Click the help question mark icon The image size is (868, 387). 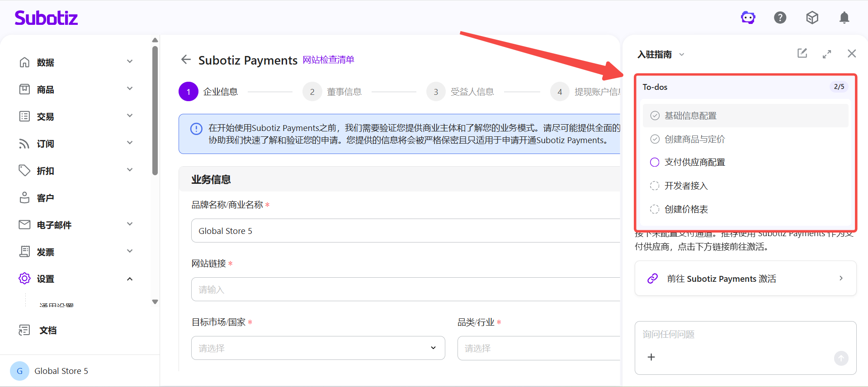780,18
